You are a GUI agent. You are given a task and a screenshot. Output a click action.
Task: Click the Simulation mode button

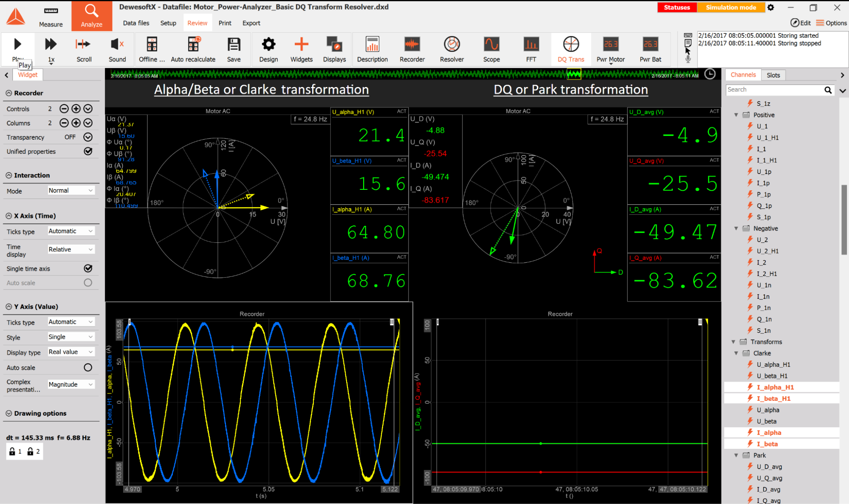tap(731, 7)
